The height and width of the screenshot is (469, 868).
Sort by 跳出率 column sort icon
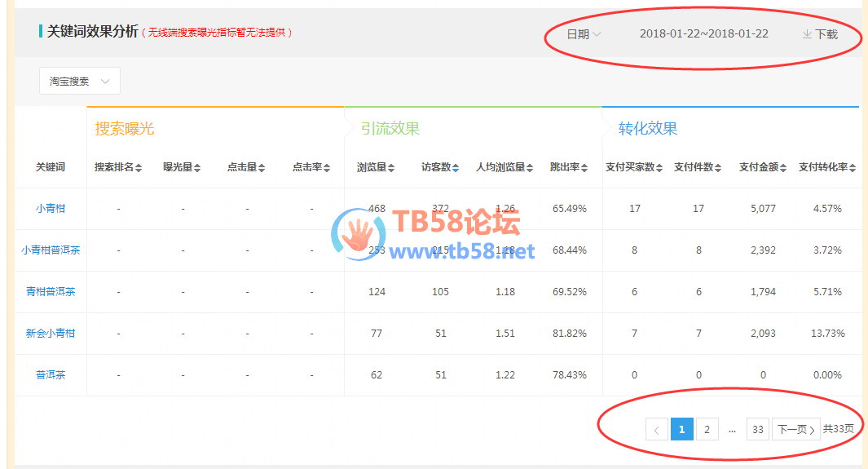(x=584, y=168)
